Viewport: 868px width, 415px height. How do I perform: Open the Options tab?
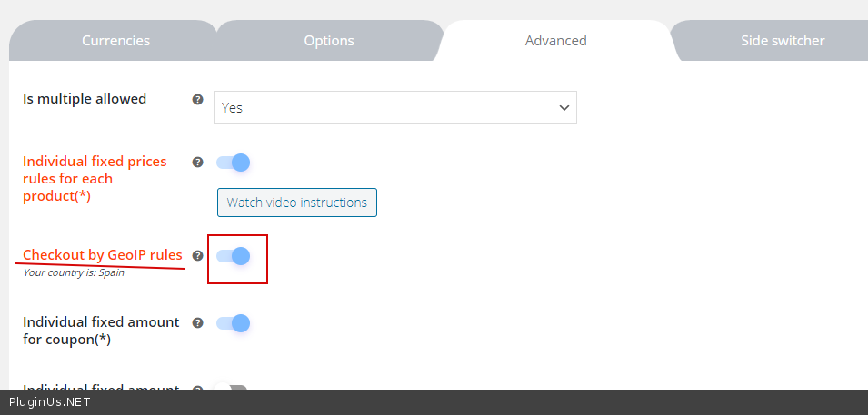click(x=329, y=41)
